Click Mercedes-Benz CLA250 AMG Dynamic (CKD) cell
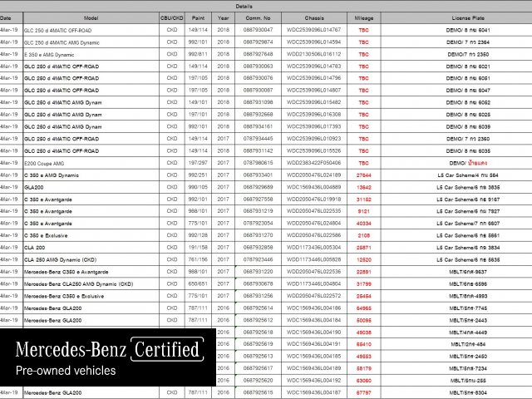Image resolution: width=532 pixels, height=399 pixels. pyautogui.click(x=91, y=284)
